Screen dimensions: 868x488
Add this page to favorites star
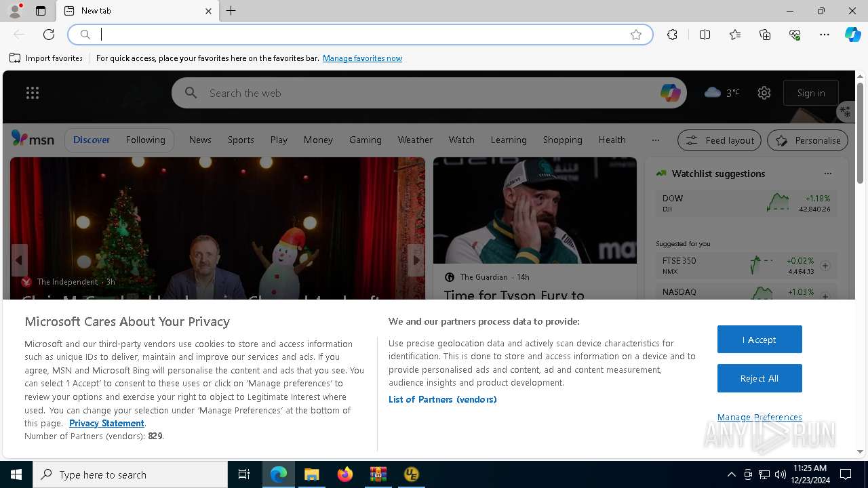coord(636,35)
